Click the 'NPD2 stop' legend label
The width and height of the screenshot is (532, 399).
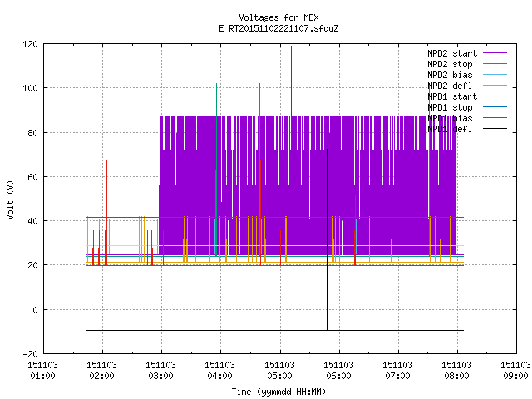(450, 64)
